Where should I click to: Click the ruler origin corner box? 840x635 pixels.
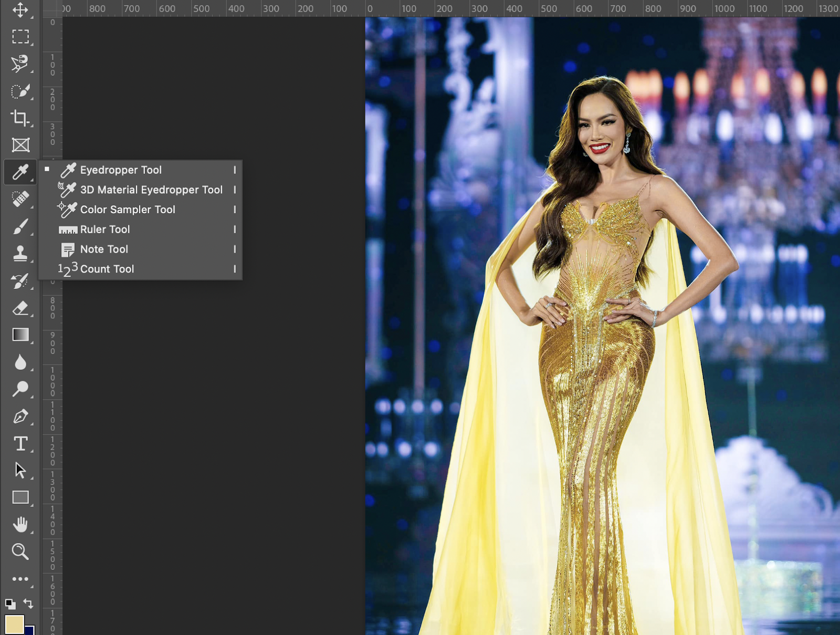click(52, 8)
